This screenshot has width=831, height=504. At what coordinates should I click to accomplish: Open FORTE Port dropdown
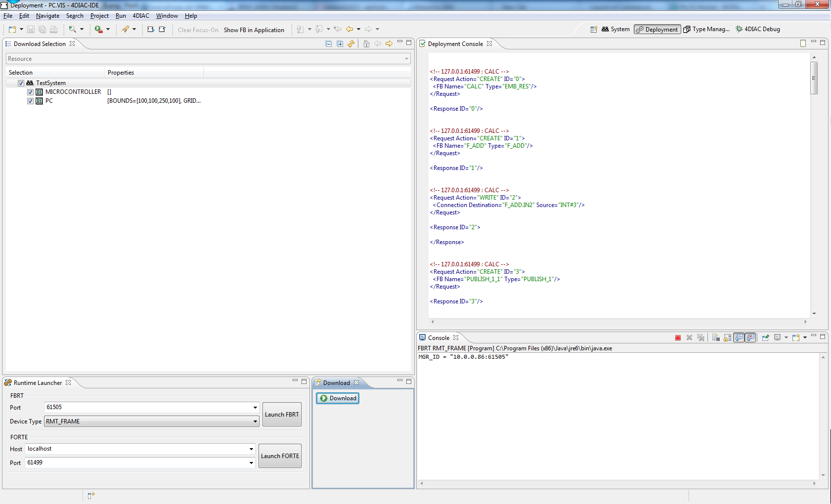coord(251,463)
